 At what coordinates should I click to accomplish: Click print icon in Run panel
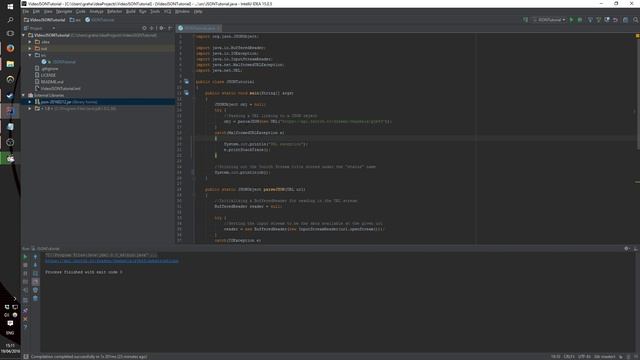[x=36, y=290]
